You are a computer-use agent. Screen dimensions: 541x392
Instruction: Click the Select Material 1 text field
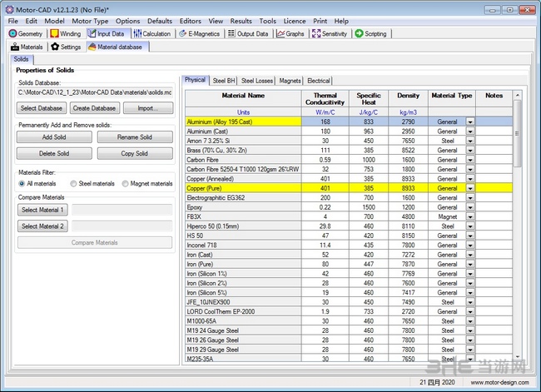[x=122, y=210]
